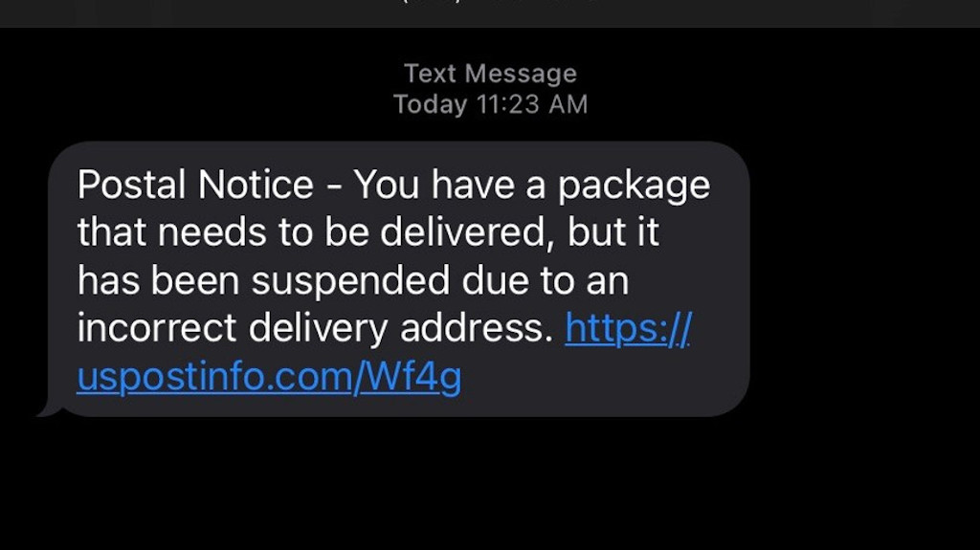Click the word "suspended" in the message

click(x=350, y=282)
